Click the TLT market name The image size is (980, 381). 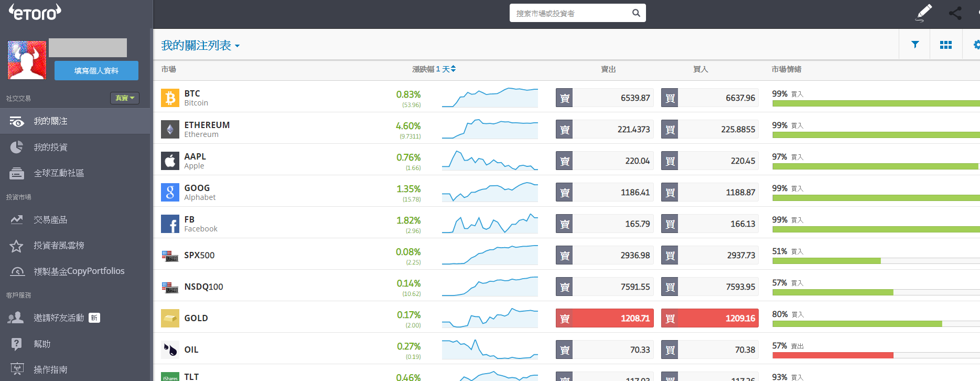pos(191,377)
